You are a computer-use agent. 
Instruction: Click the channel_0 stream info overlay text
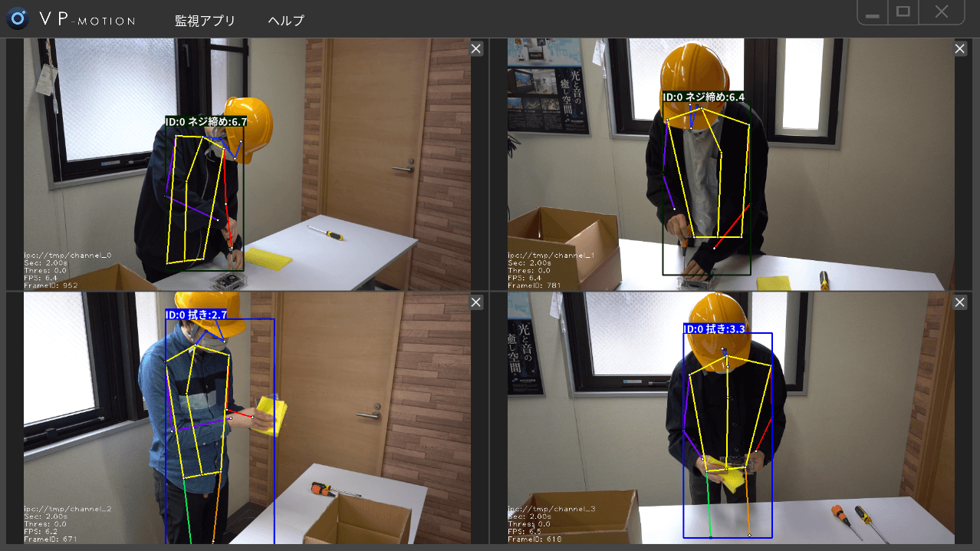(x=58, y=269)
